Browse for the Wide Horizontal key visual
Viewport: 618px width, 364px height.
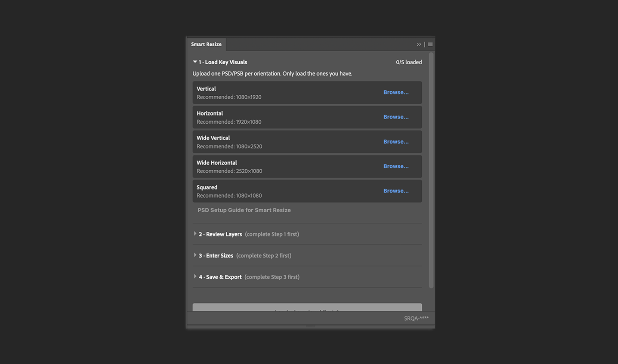[396, 166]
